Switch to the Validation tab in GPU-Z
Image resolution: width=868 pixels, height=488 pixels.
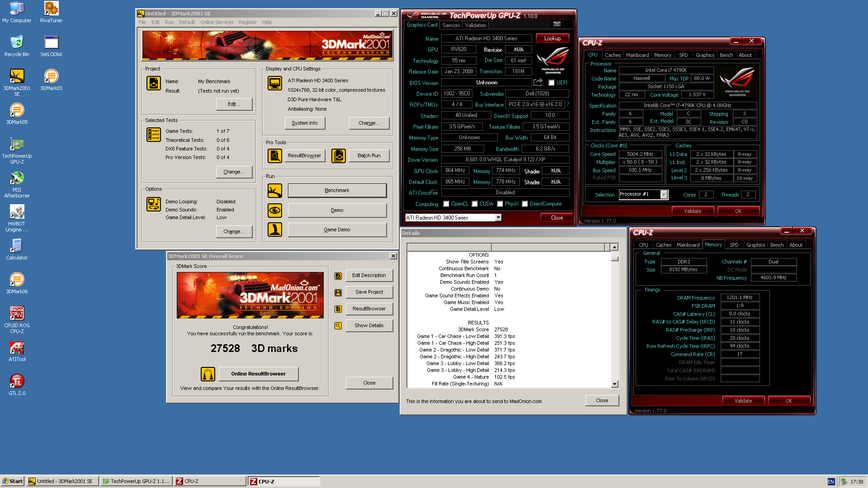[x=476, y=25]
